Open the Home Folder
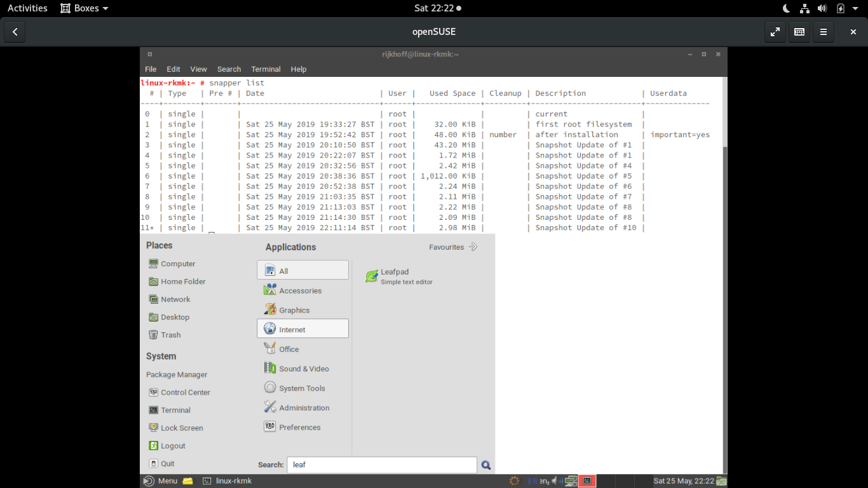 tap(177, 281)
